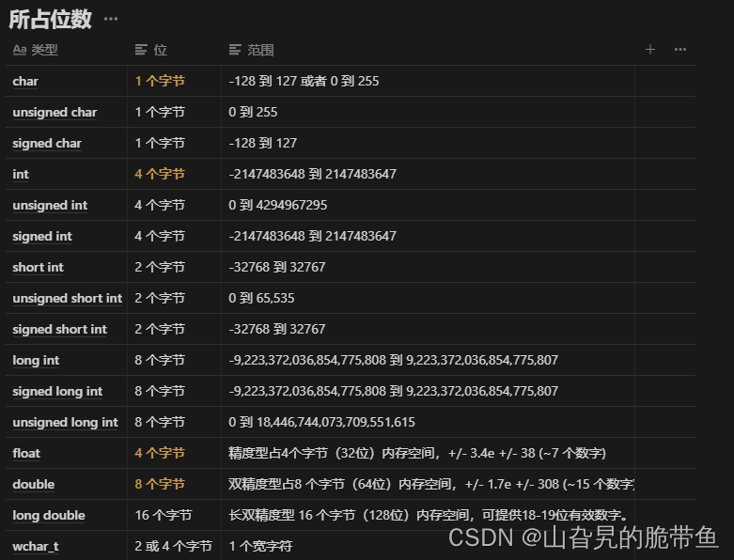Viewport: 734px width, 560px height.
Task: Select the '-128 到 127 或者 0 到 255' cell
Action: 428,81
